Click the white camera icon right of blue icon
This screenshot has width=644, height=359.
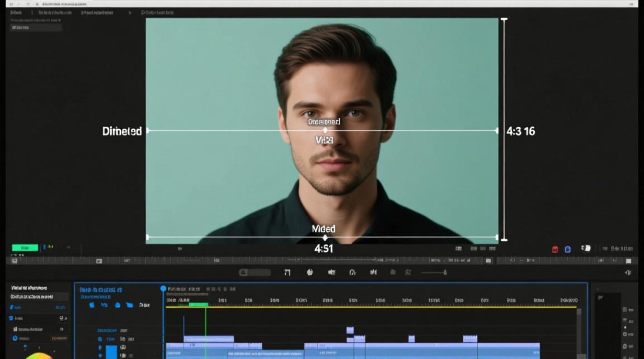click(586, 248)
